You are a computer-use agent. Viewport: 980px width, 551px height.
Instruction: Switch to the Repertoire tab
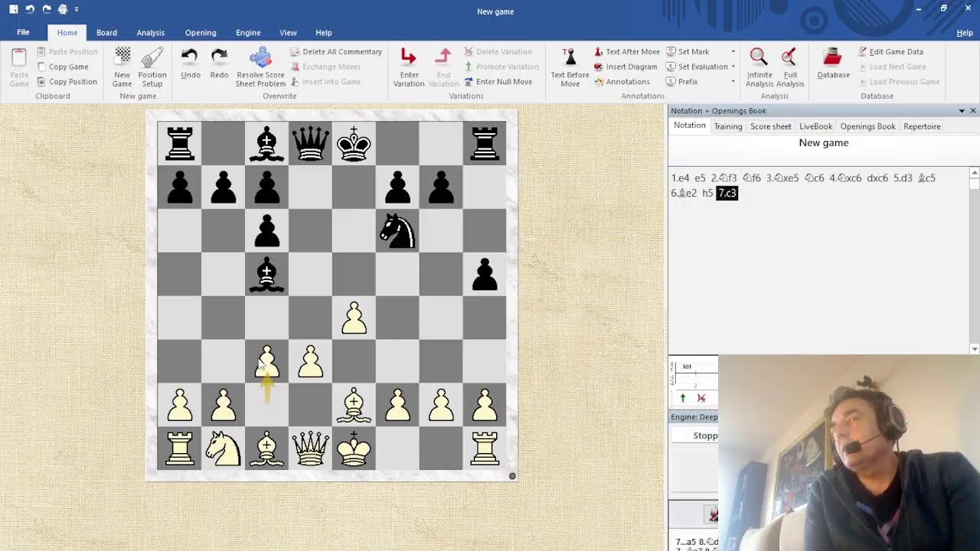922,126
